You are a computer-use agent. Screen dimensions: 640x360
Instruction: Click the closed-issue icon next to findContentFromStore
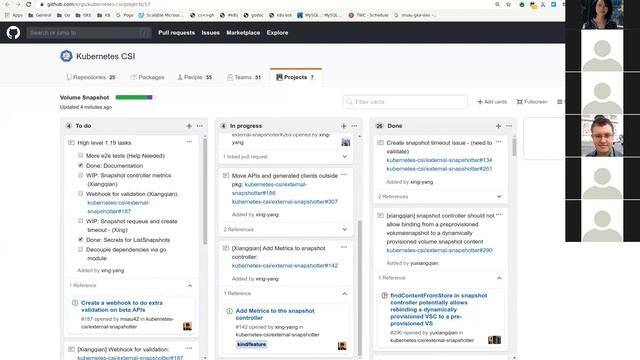coord(384,296)
